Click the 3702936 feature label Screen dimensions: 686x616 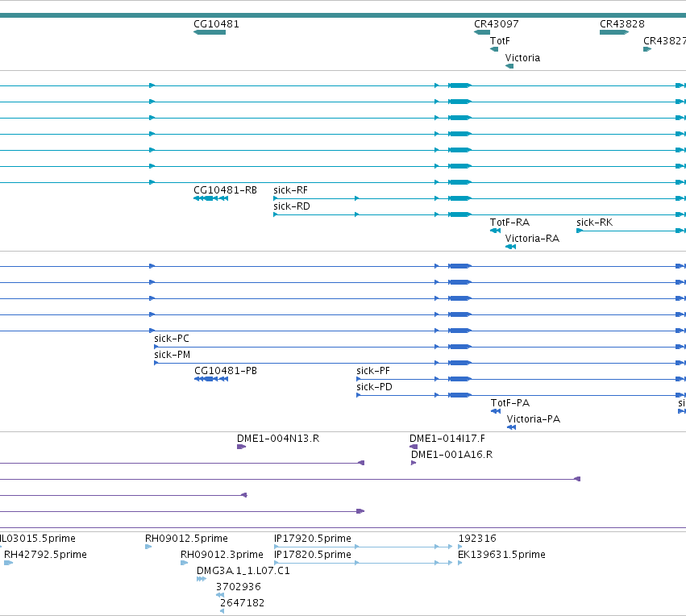pos(239,587)
